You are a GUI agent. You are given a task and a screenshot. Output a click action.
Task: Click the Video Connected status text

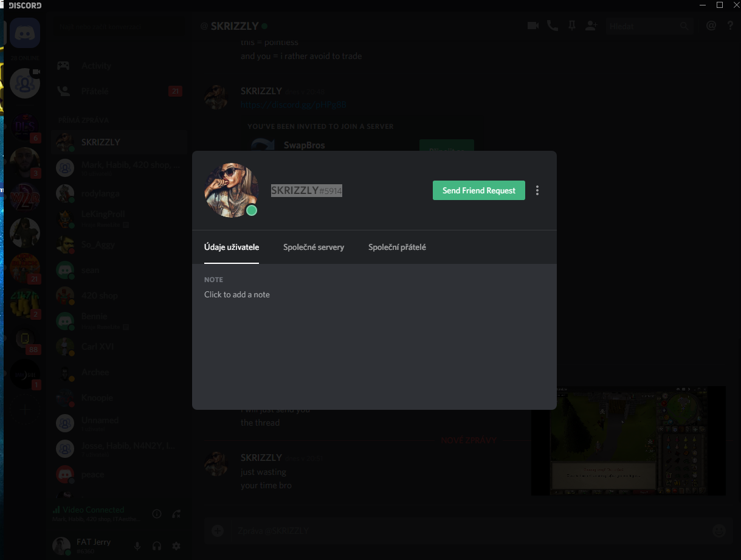93,510
